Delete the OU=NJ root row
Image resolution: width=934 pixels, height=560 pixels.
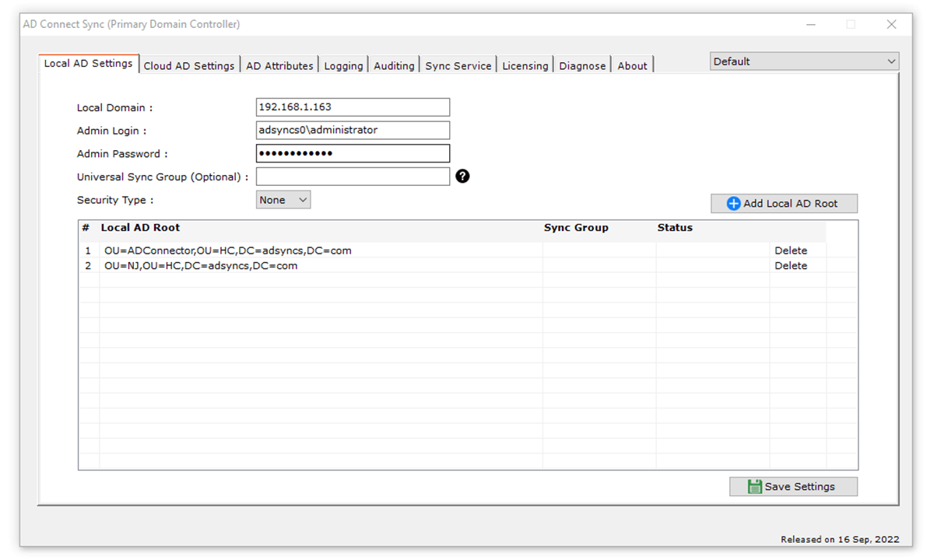point(791,265)
